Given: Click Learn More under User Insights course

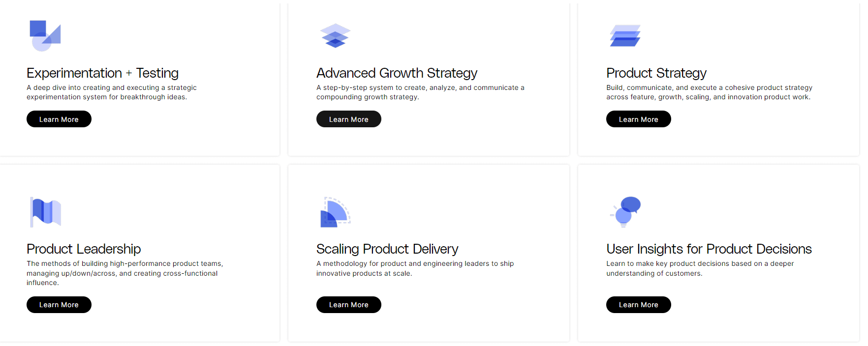Looking at the screenshot, I should (x=638, y=305).
